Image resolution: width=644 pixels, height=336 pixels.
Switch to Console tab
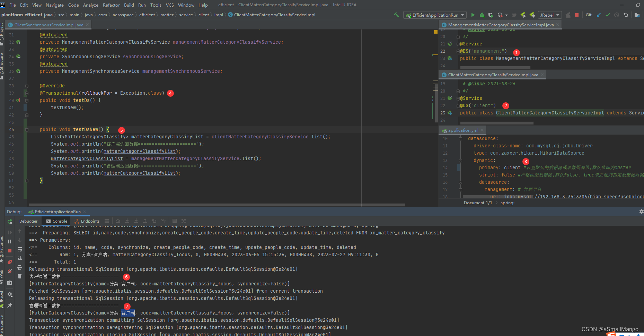coord(57,221)
